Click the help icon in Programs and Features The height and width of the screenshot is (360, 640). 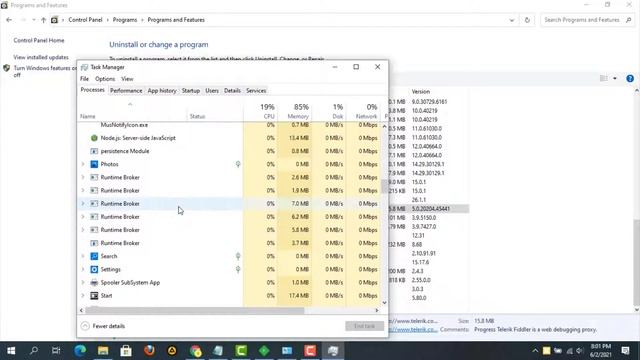tap(630, 78)
